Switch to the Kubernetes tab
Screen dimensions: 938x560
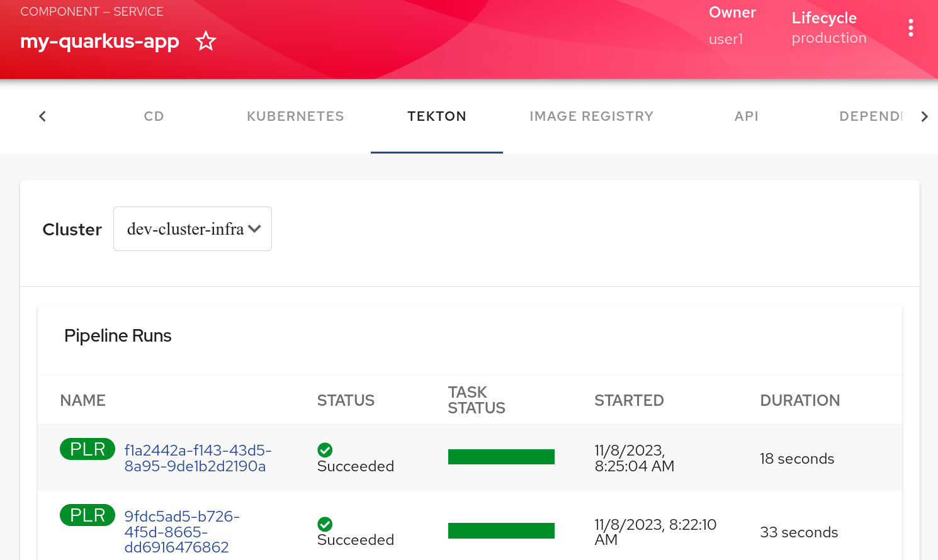point(295,116)
